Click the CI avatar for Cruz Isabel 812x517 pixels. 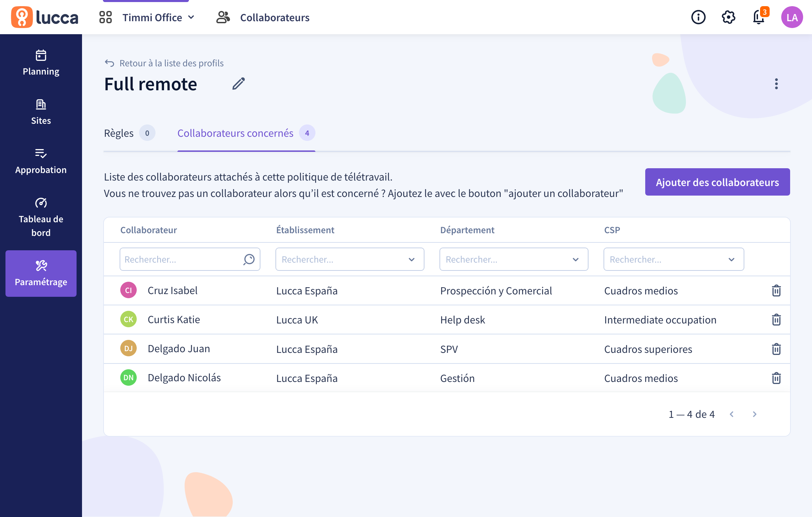coord(128,290)
